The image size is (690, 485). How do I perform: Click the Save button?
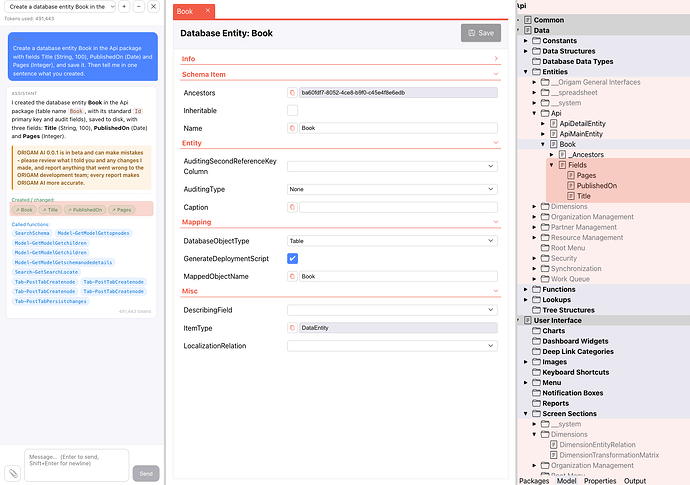[x=481, y=33]
